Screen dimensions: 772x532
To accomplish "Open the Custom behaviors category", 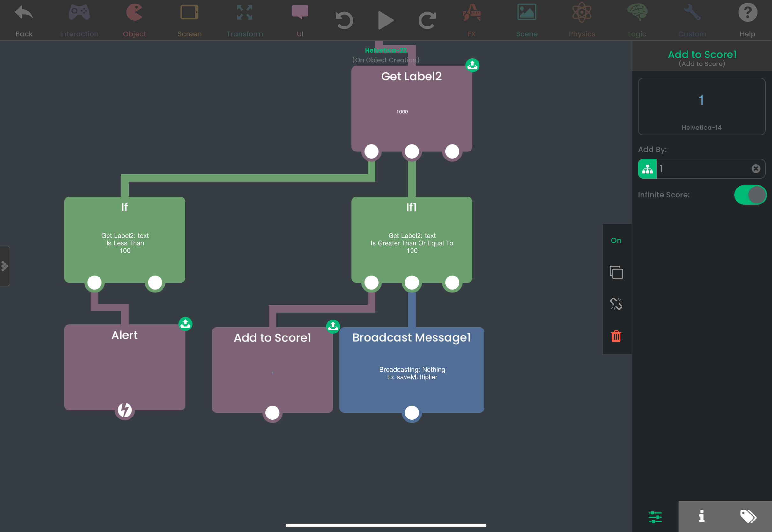I will coord(692,21).
